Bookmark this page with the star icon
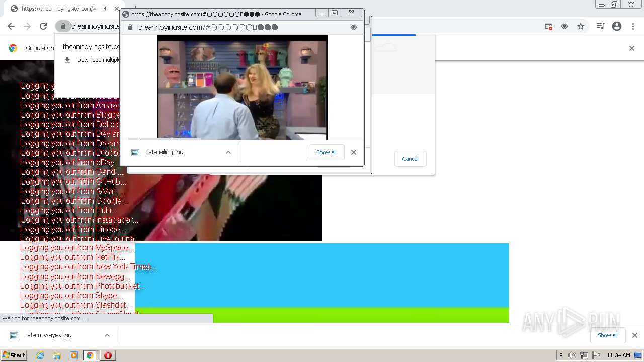This screenshot has height=362, width=644. [x=581, y=26]
